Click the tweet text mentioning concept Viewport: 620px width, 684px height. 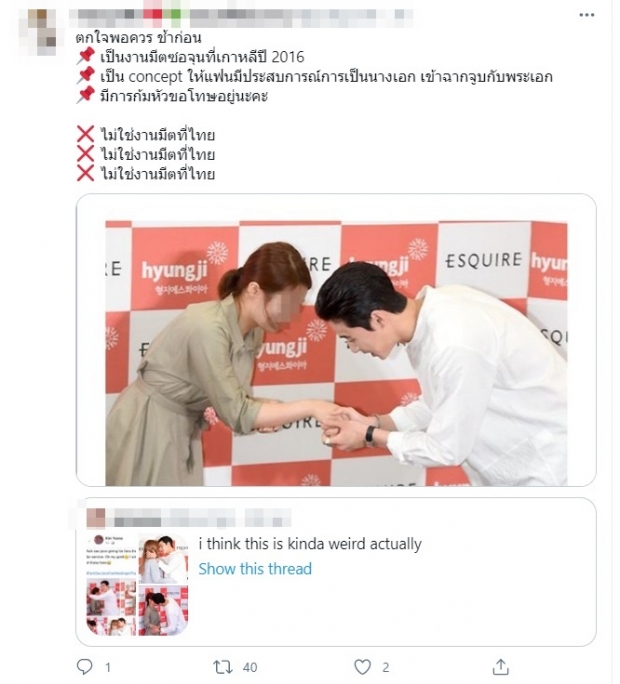[327, 77]
